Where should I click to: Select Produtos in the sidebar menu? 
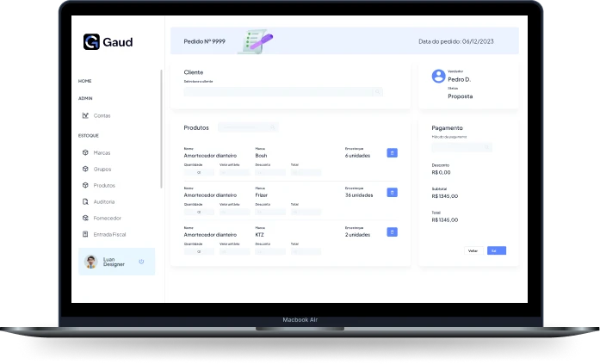point(103,185)
